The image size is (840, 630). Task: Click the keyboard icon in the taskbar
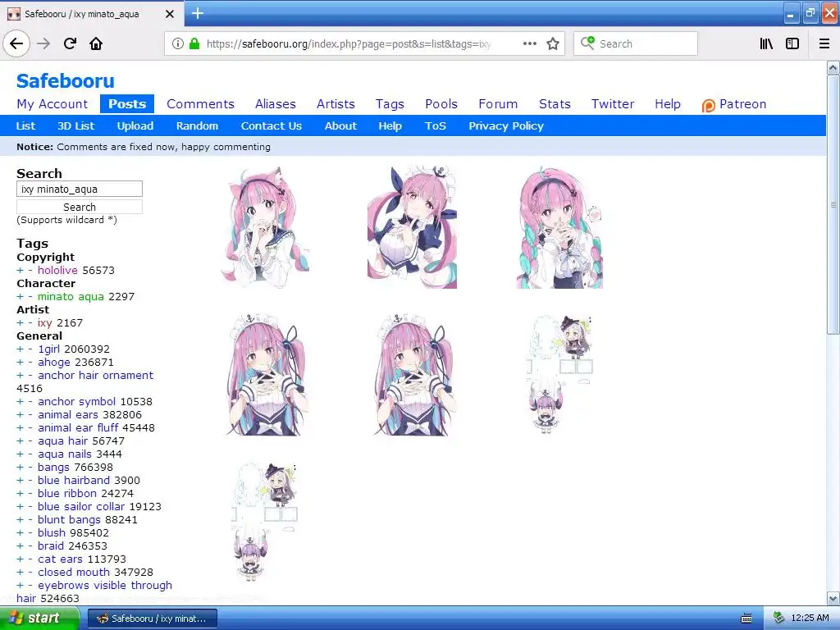[x=746, y=619]
